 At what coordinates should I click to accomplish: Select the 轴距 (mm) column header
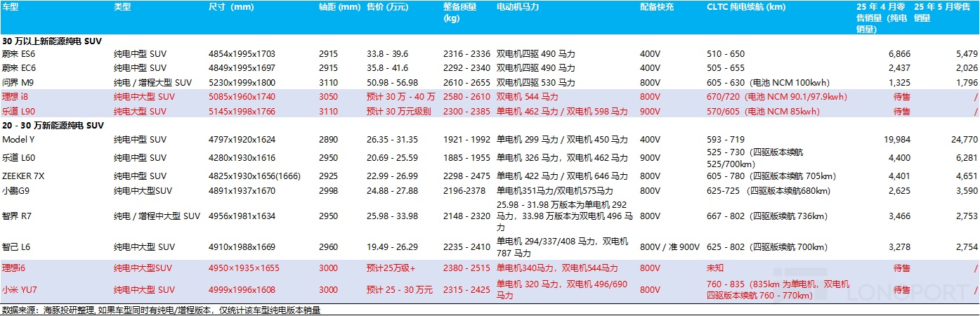[x=339, y=7]
